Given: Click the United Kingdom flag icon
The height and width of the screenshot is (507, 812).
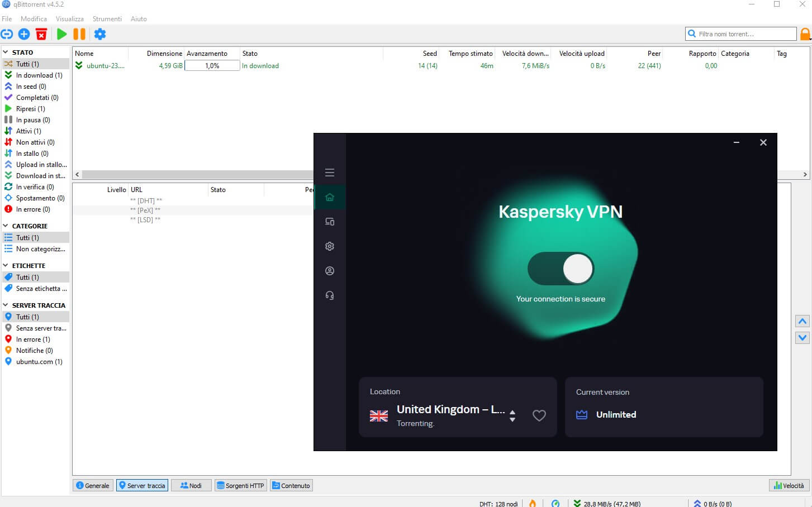Looking at the screenshot, I should pos(379,416).
